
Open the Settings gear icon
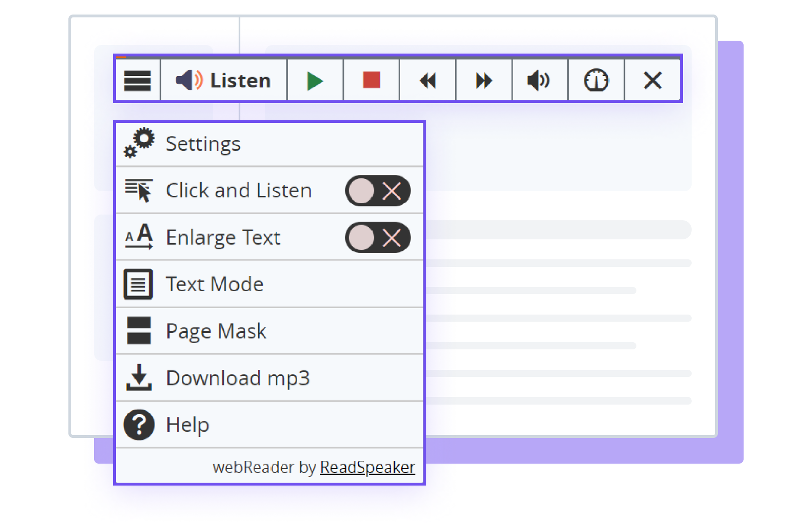coord(138,143)
